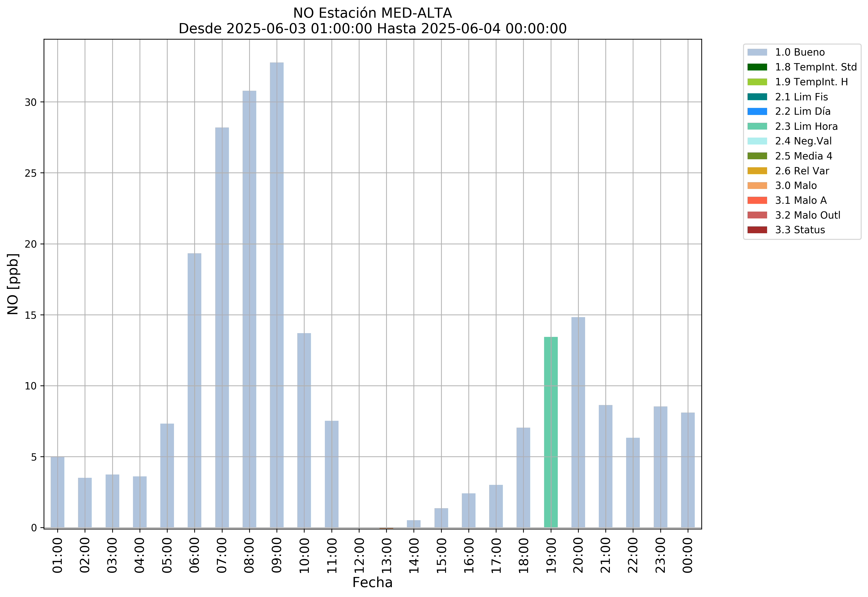This screenshot has width=868, height=597.
Task: Click the 2.1 Lim Fis legend swatch
Action: coord(757,97)
